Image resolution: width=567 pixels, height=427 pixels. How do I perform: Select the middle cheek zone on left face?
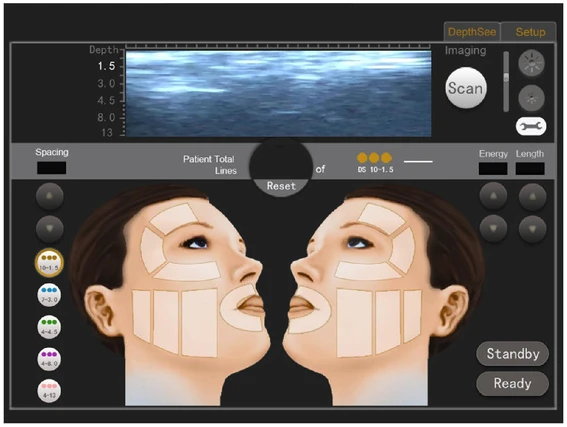(x=166, y=321)
